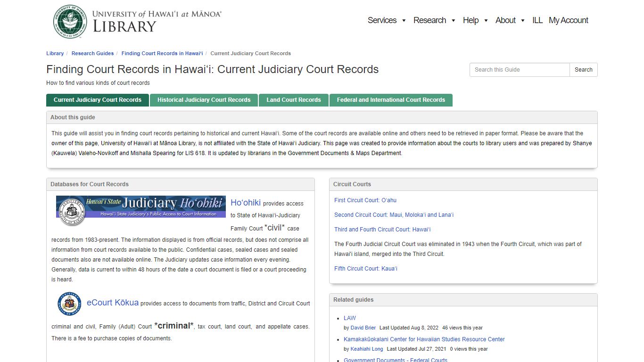The width and height of the screenshot is (644, 362).
Task: Select Current Judiciary Court Records tab
Action: point(98,100)
